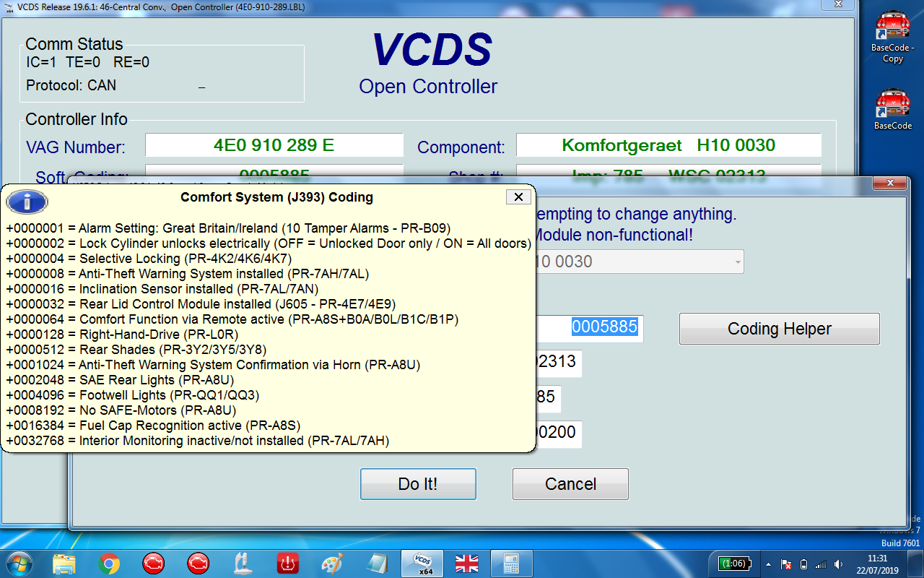Click the No SAFE-Motors coding line

121,410
